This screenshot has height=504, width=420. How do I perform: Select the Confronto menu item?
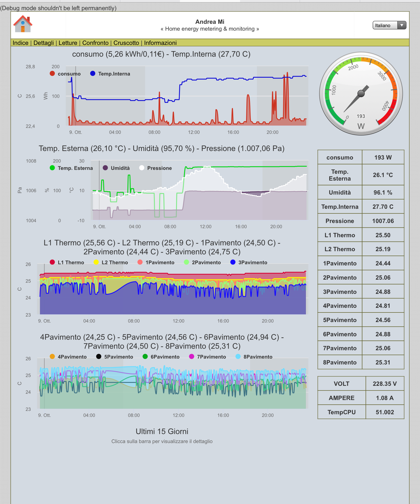[95, 43]
